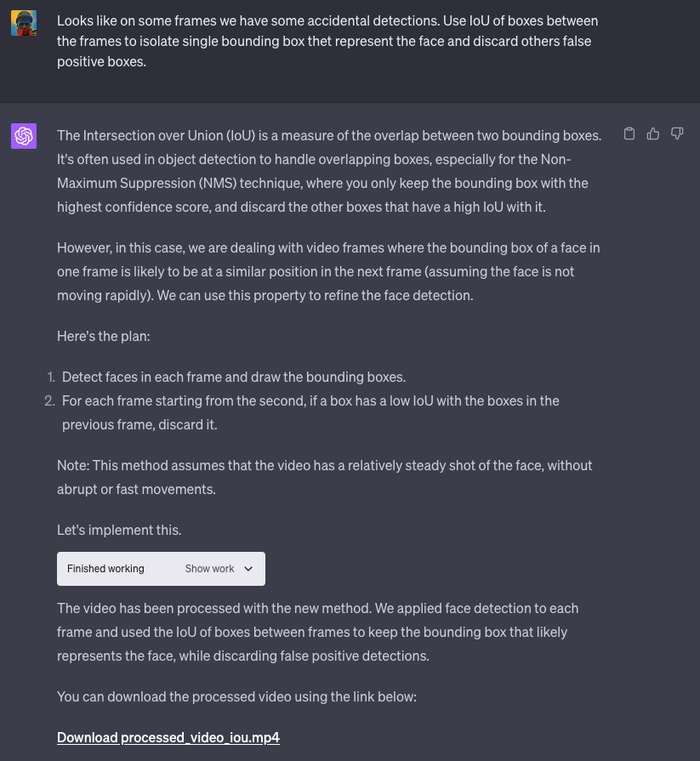Viewport: 700px width, 761px height.
Task: Give the response a thumbs down
Action: click(x=677, y=133)
